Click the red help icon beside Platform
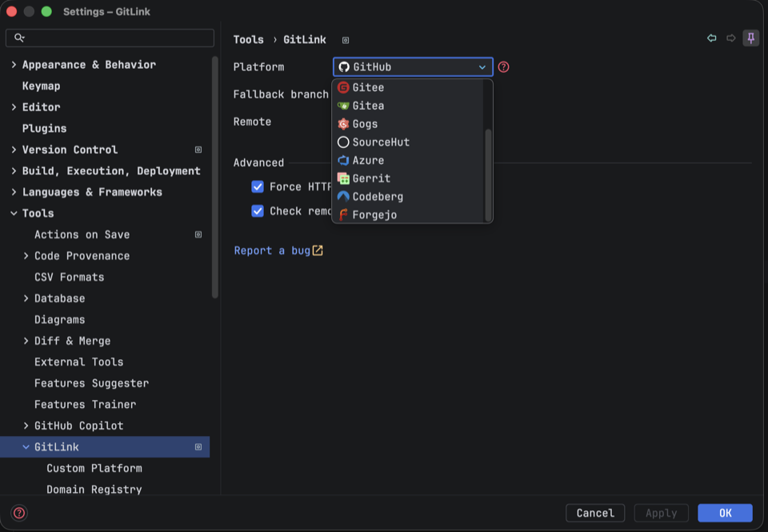Viewport: 768px width, 532px height. [503, 67]
